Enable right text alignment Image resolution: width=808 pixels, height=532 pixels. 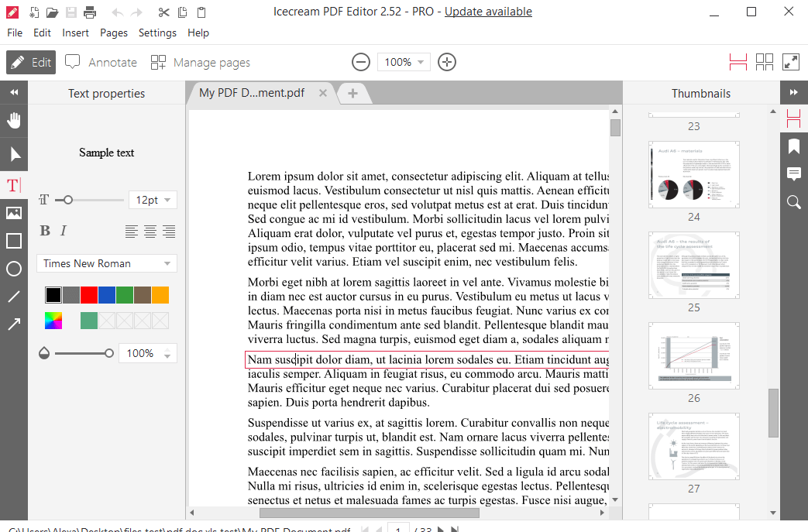tap(169, 231)
